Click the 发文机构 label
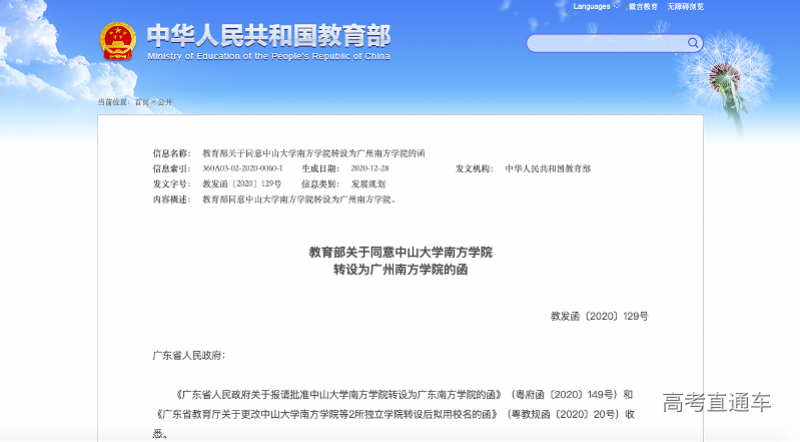The width and height of the screenshot is (800, 442). [474, 168]
